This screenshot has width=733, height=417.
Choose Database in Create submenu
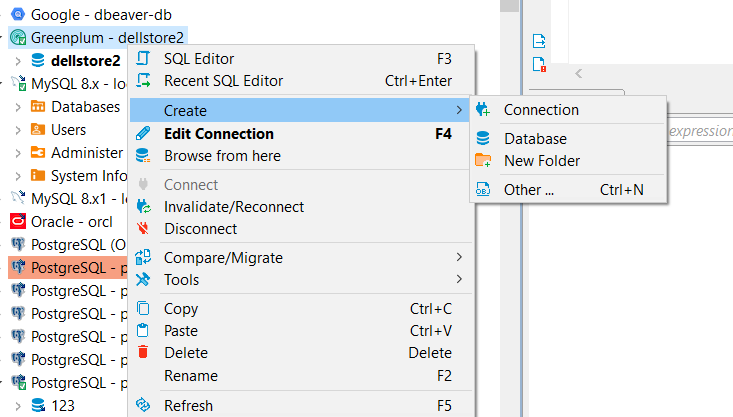click(x=568, y=138)
